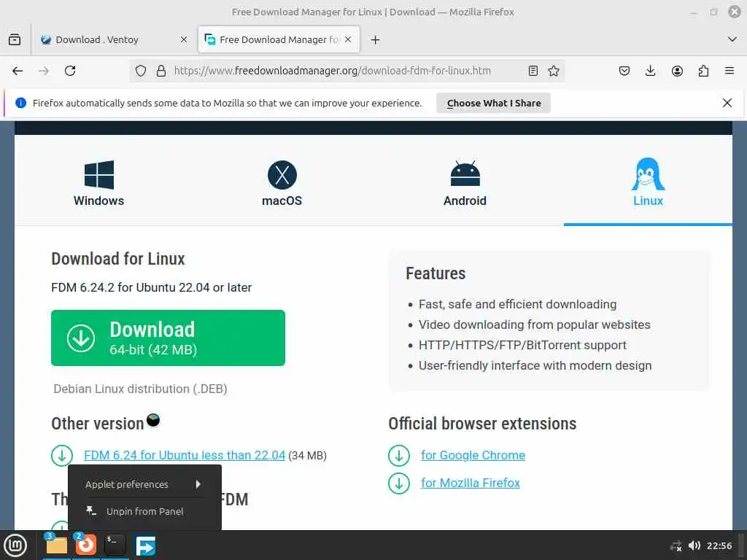Click the Other version heading

coord(98,424)
